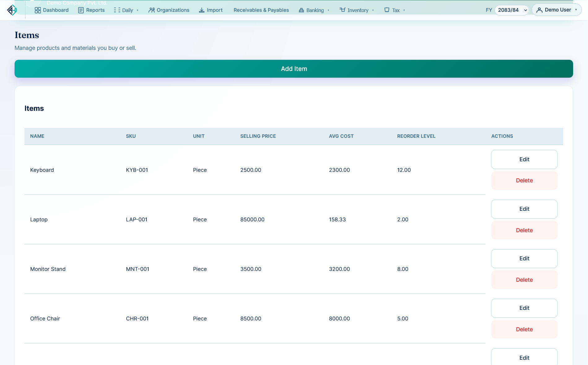This screenshot has height=365, width=588.
Task: Click the Banking building icon
Action: pos(301,10)
